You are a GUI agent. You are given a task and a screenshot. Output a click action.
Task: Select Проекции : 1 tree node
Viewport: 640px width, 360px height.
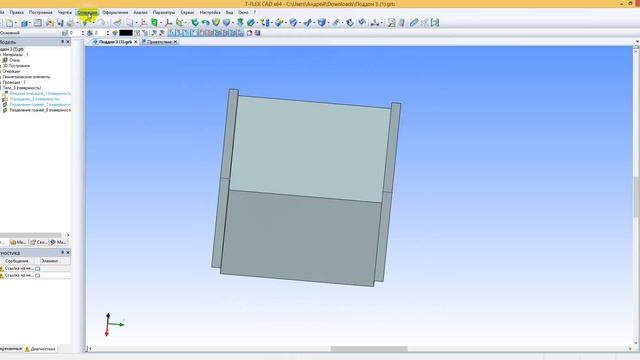tap(14, 82)
